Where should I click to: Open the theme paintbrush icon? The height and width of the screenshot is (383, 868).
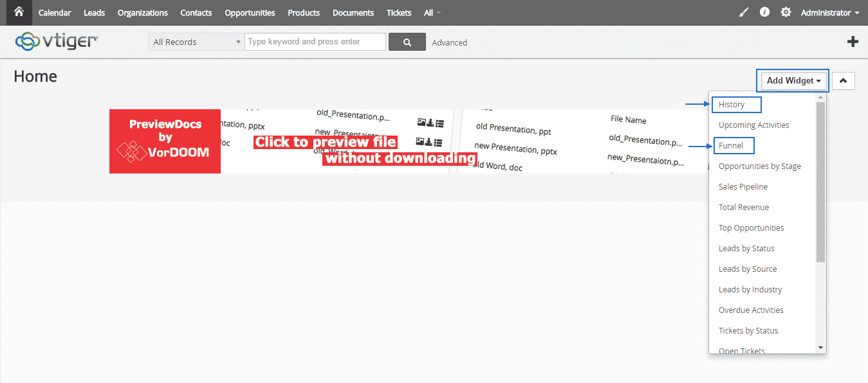pos(744,12)
